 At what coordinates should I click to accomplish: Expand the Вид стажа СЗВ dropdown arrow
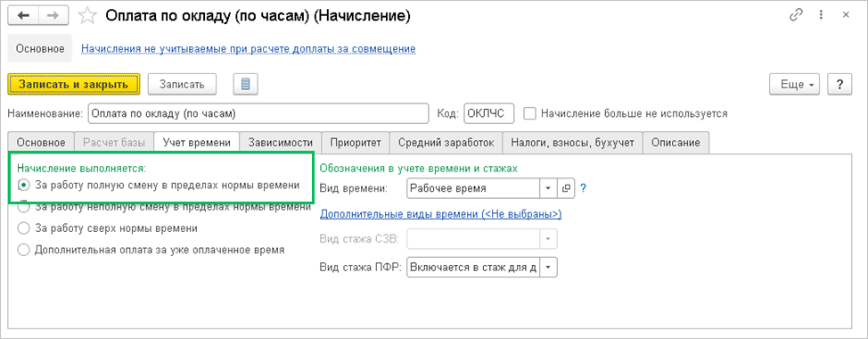pos(549,239)
